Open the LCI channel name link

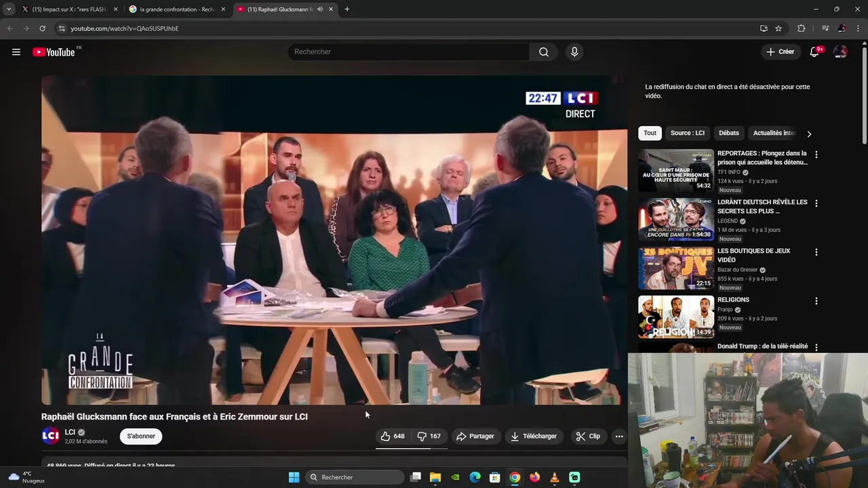(70, 432)
